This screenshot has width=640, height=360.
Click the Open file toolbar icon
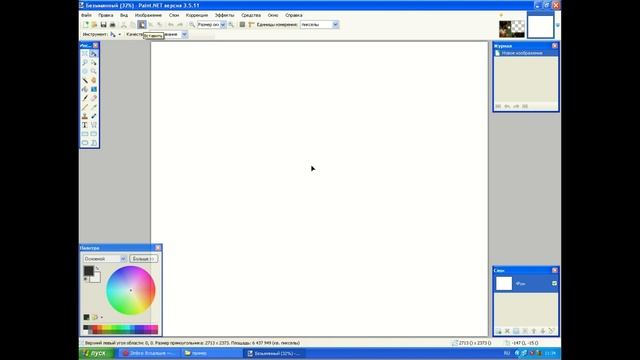pos(94,25)
